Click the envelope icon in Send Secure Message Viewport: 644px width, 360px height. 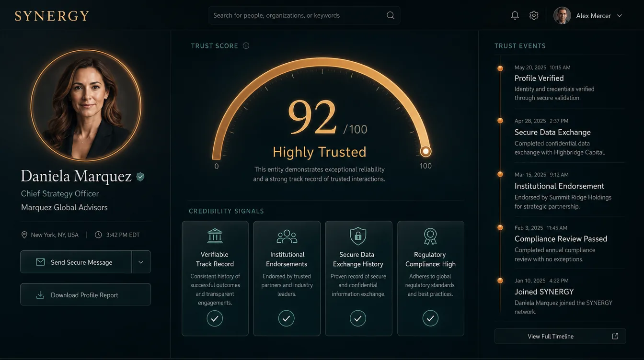(x=40, y=262)
